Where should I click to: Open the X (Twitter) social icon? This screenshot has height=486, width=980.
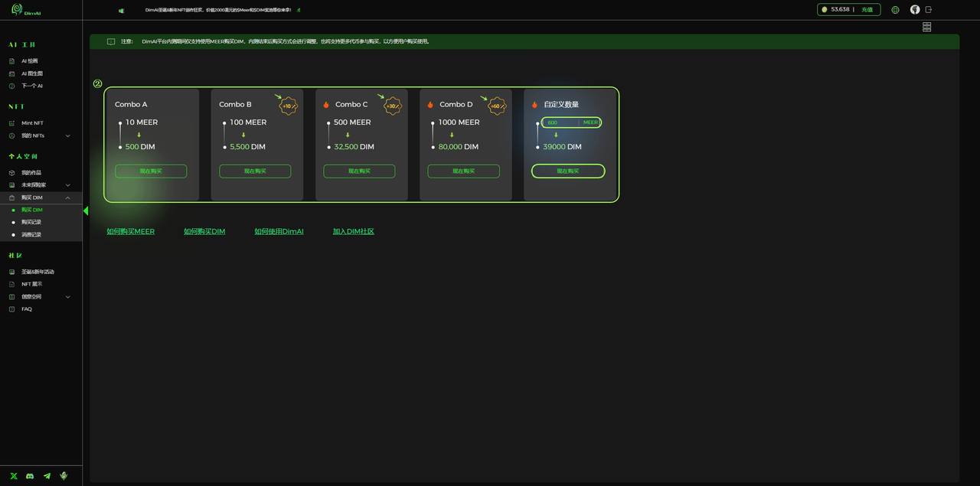coord(13,476)
